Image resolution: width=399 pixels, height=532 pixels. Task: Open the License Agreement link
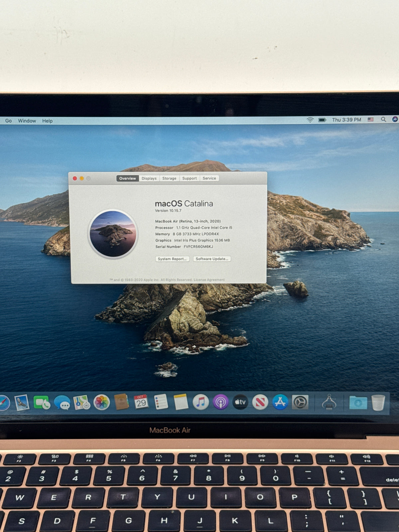point(209,280)
